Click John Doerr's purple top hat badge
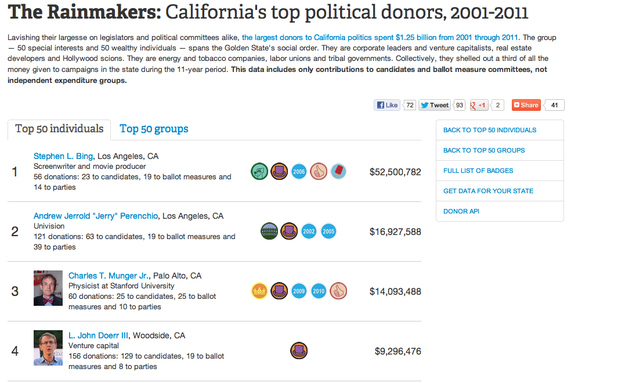The image size is (625, 383). (299, 351)
